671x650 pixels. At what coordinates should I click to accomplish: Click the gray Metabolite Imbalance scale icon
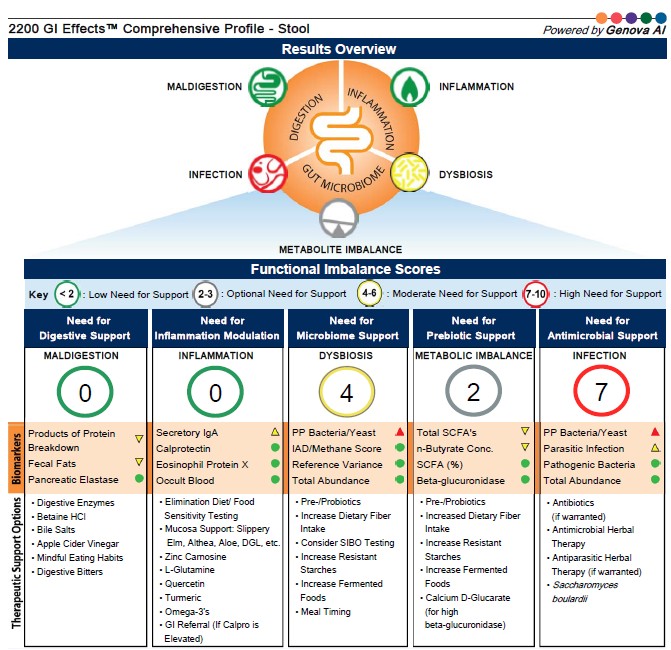pos(338,220)
